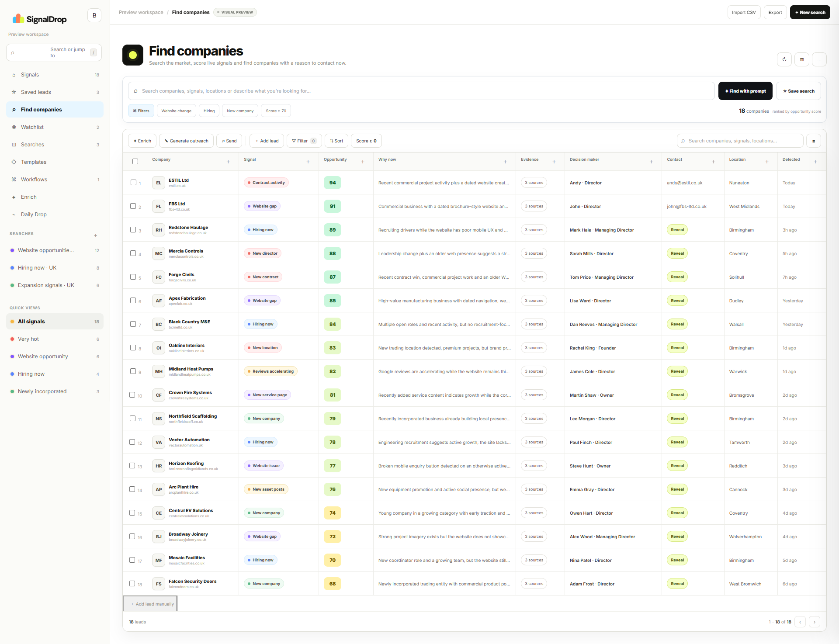839x644 pixels.
Task: Click the EL avatar for ESTIL Ltd
Action: 159,183
